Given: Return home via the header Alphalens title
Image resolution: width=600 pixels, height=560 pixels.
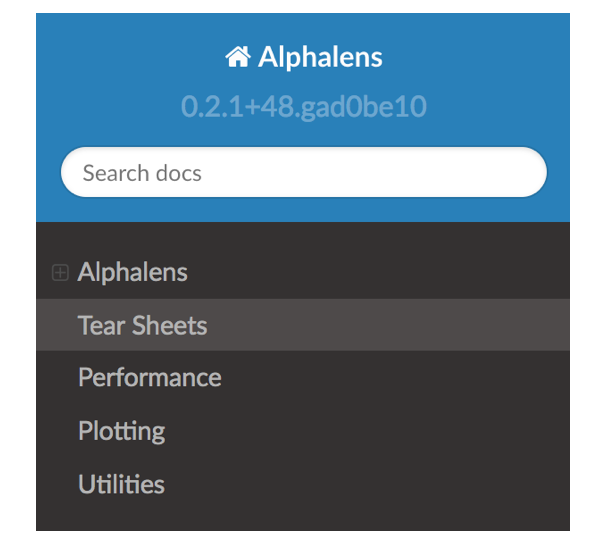Looking at the screenshot, I should (319, 57).
